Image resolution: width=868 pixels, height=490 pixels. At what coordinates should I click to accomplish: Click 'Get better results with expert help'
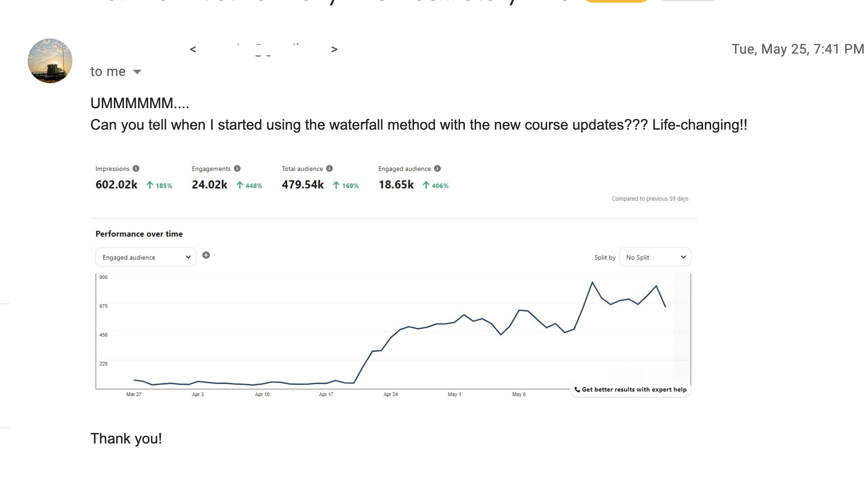tap(634, 389)
